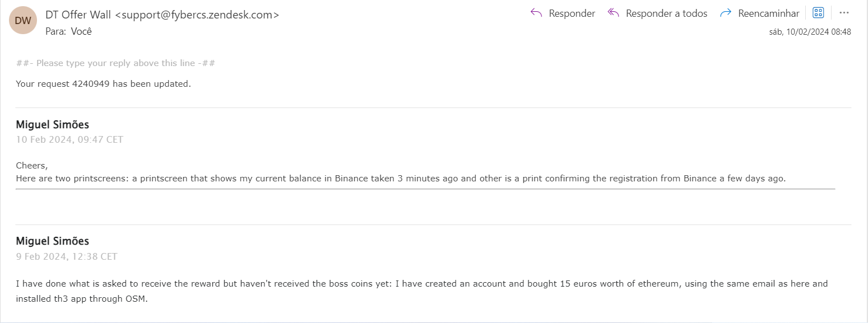
Task: Select the Responder a todos text label
Action: 667,13
